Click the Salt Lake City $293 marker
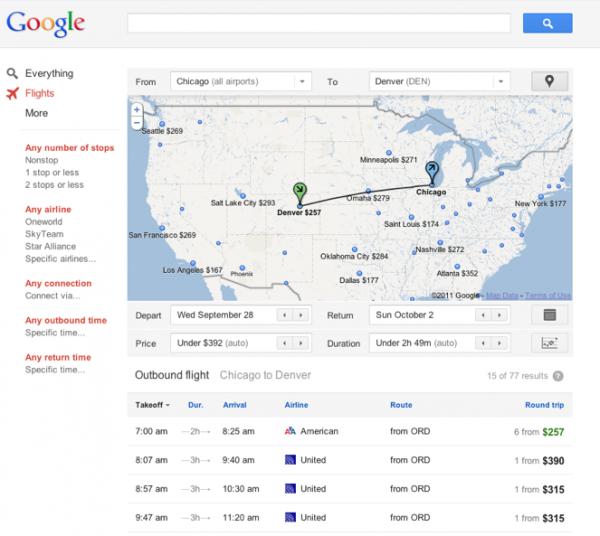This screenshot has height=536, width=600. click(243, 196)
